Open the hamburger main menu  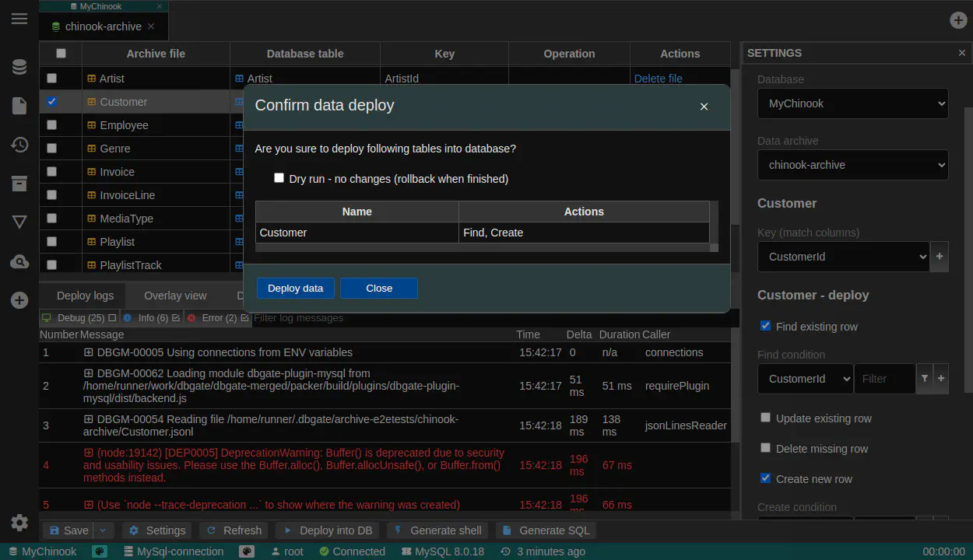pos(19,19)
